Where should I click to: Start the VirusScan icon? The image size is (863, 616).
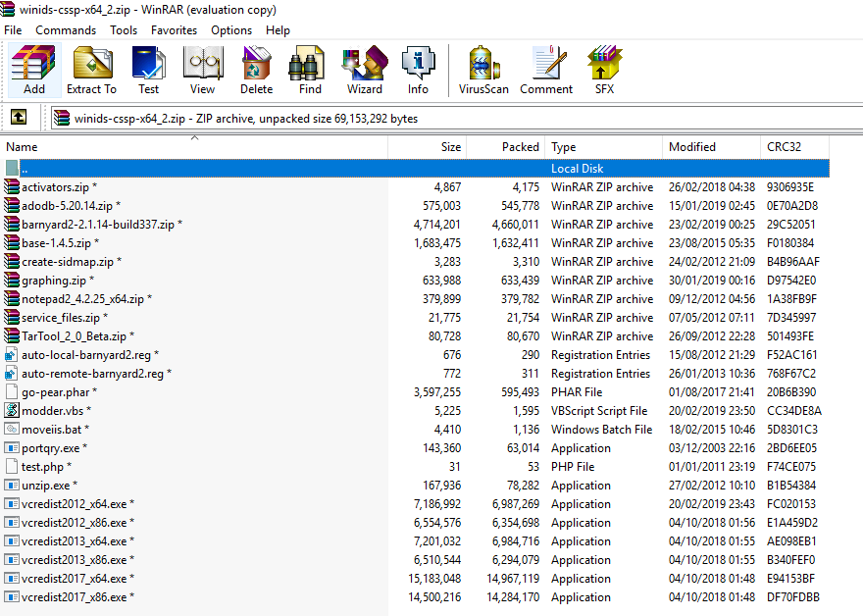coord(482,69)
